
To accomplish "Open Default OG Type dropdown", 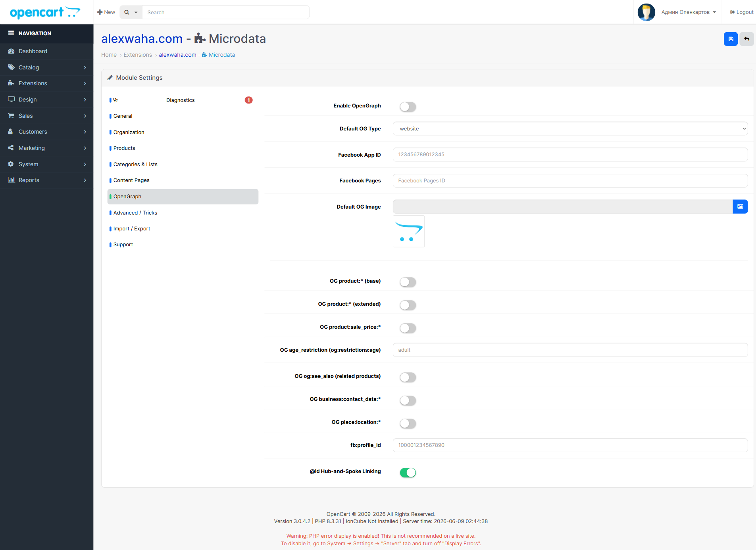I will (570, 128).
